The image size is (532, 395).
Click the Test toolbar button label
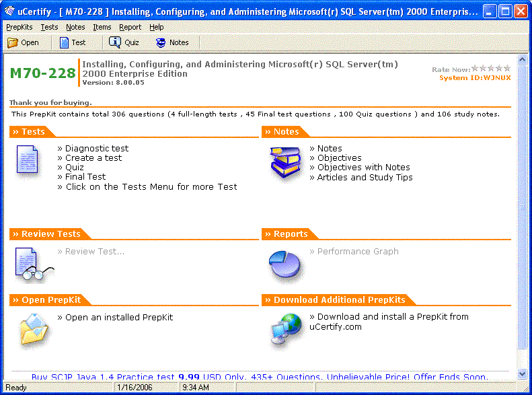click(x=79, y=42)
